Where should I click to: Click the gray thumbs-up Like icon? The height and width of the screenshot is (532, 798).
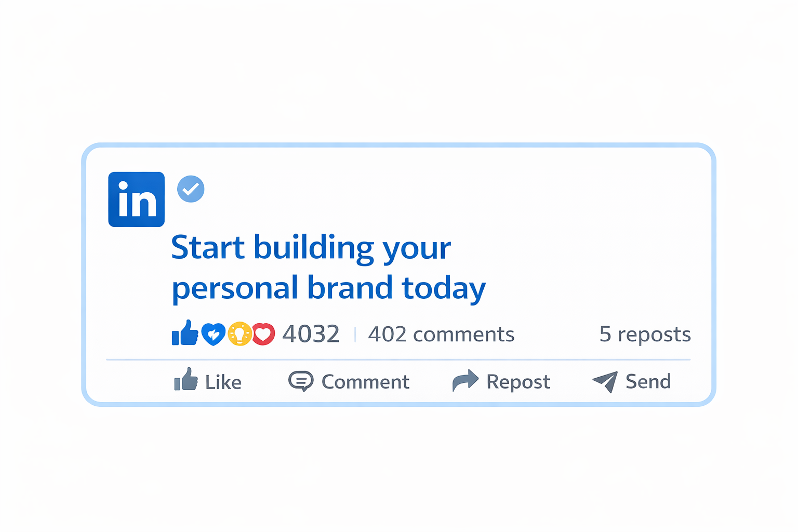coord(185,380)
